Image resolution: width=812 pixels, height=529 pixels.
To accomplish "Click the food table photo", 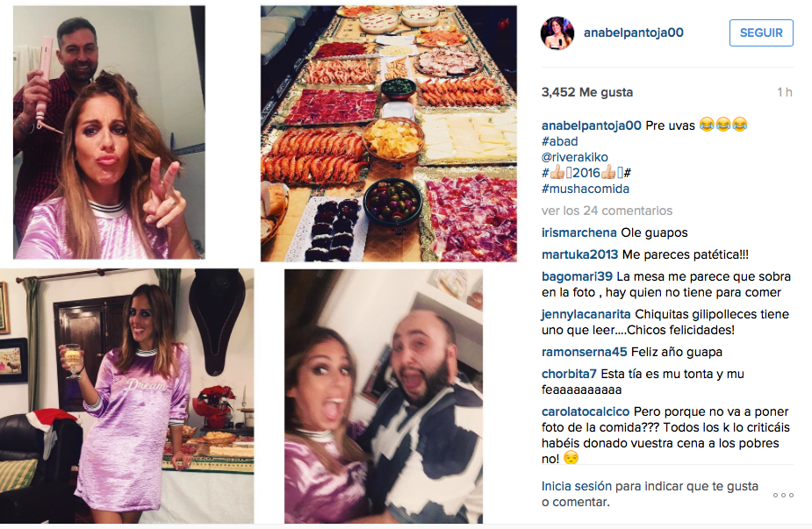I will (x=388, y=133).
